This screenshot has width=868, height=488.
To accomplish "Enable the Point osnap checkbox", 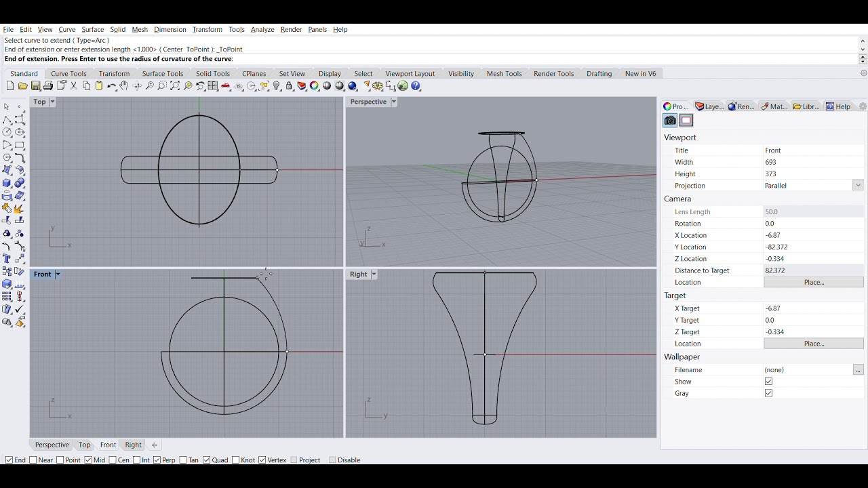I will point(60,460).
